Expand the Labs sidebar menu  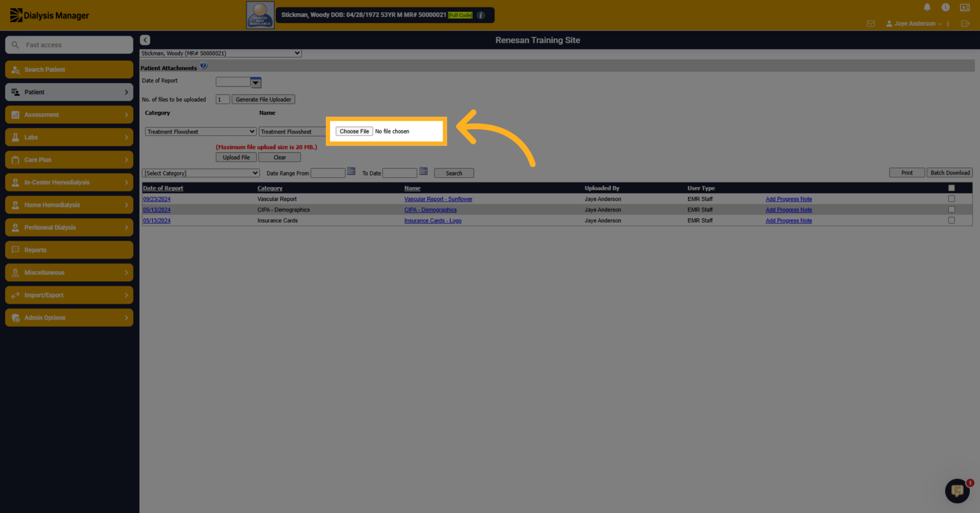(69, 137)
